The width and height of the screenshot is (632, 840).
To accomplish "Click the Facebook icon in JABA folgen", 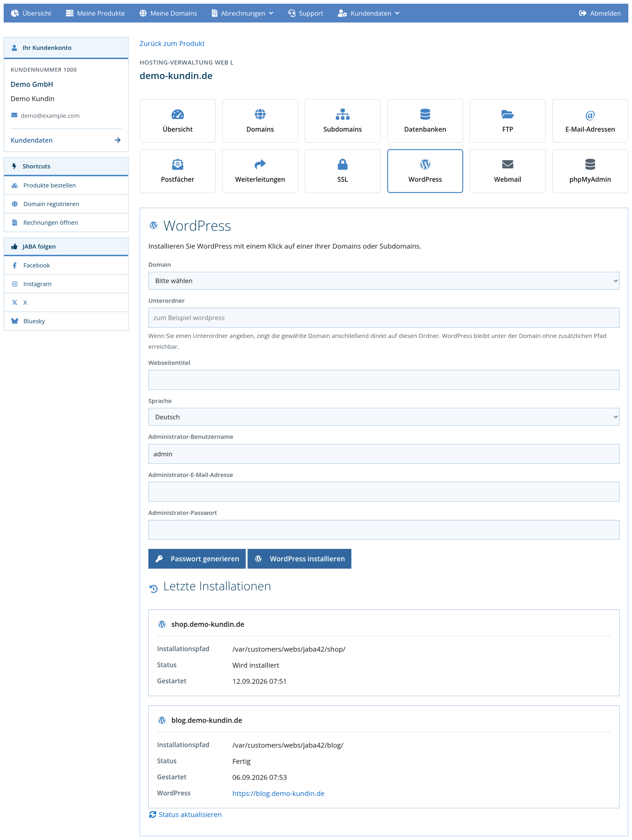I will coord(14,265).
